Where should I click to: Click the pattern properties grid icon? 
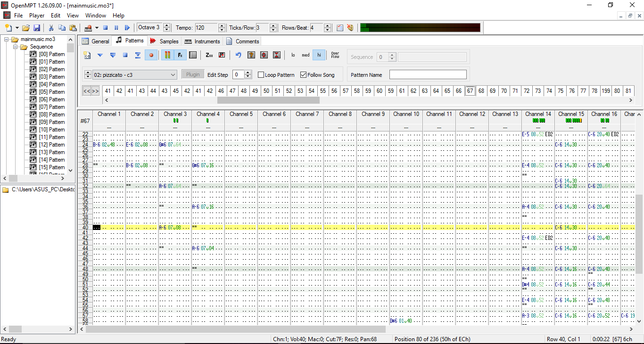(192, 55)
